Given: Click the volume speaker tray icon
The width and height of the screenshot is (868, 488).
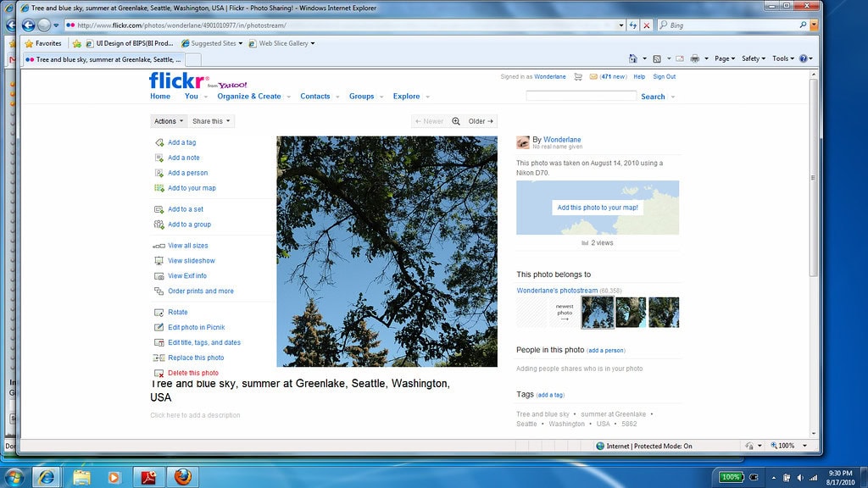Looking at the screenshot, I should coord(800,478).
